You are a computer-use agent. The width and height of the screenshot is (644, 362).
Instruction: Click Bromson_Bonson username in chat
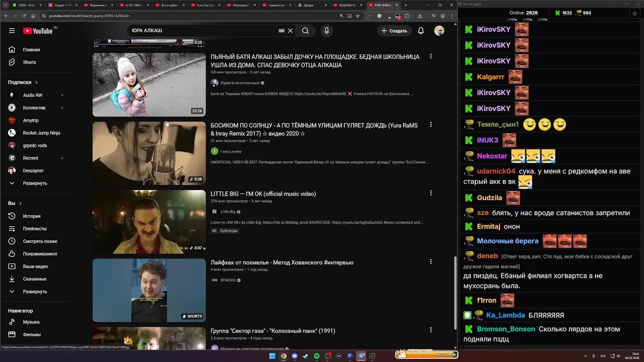point(506,329)
